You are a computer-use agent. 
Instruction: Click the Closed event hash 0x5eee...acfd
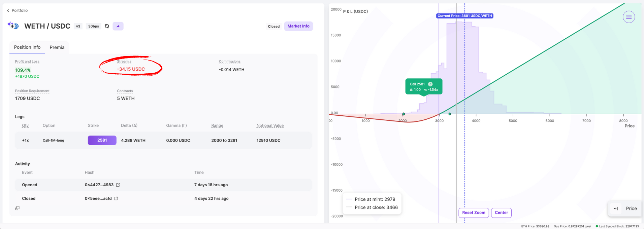(x=98, y=199)
